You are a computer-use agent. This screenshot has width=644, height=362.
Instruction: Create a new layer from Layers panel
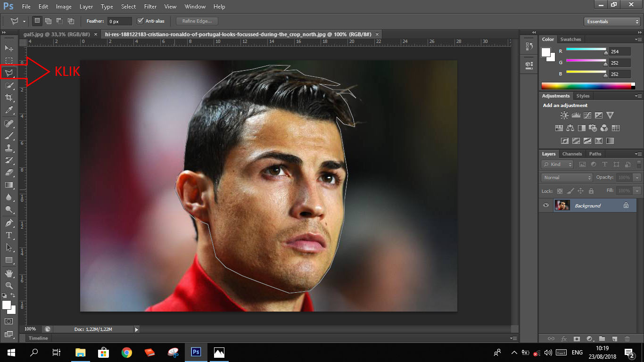(614, 338)
